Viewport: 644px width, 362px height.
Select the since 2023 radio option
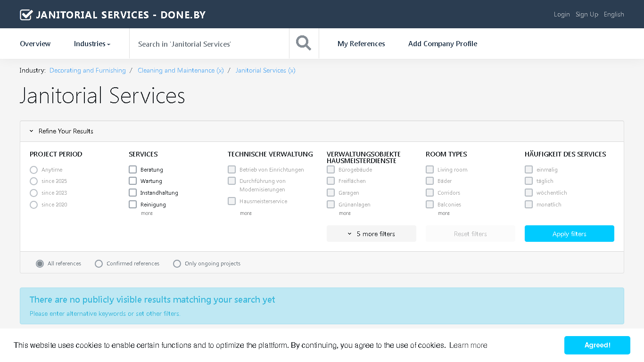(x=33, y=193)
